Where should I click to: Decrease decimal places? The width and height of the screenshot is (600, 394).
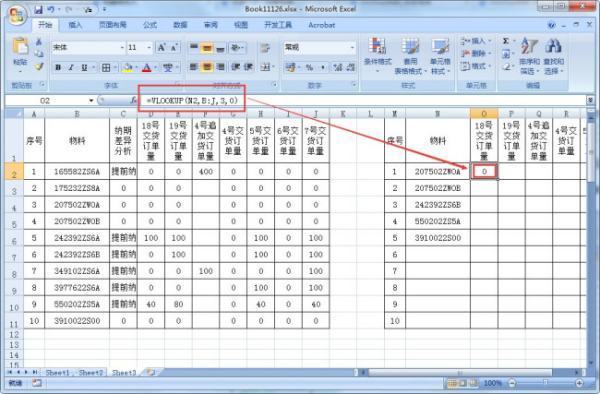[351, 68]
